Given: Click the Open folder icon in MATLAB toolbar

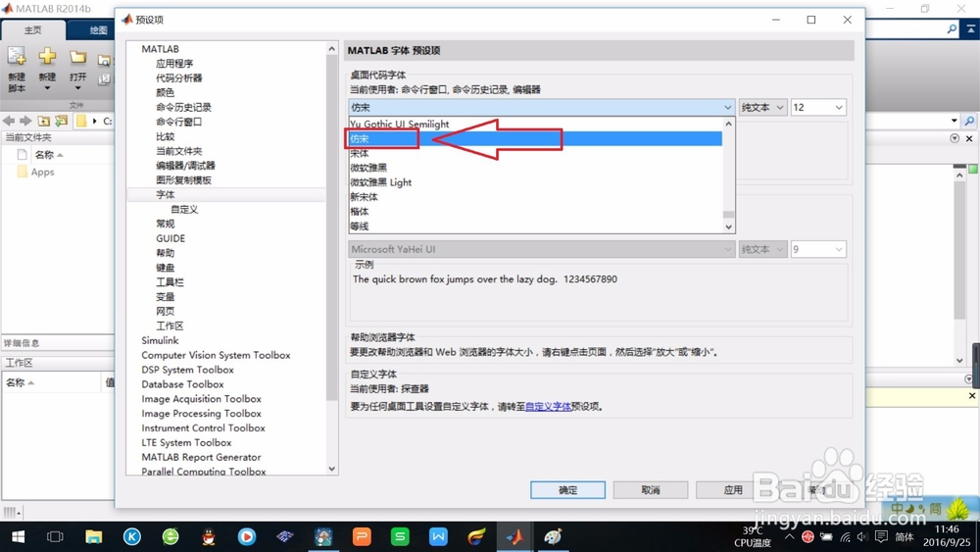Looking at the screenshot, I should tap(77, 58).
